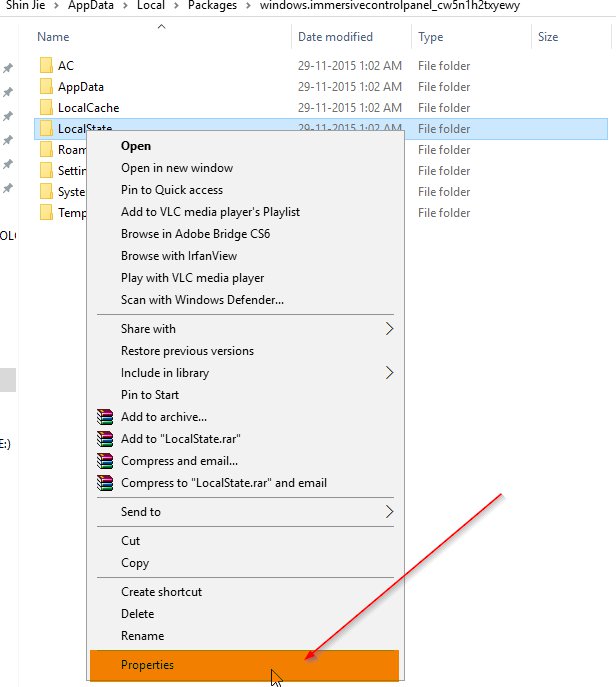This screenshot has height=687, width=616.
Task: Click the LocalCache folder icon
Action: 46,108
